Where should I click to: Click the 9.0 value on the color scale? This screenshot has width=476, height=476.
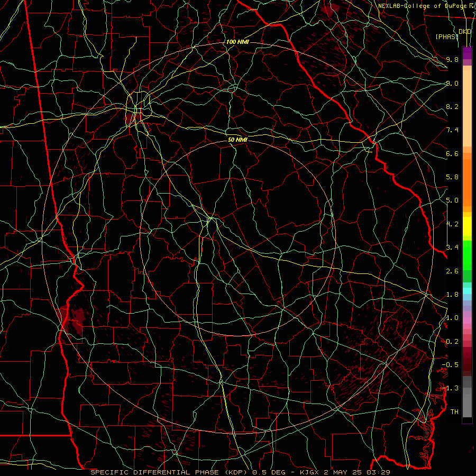[452, 83]
